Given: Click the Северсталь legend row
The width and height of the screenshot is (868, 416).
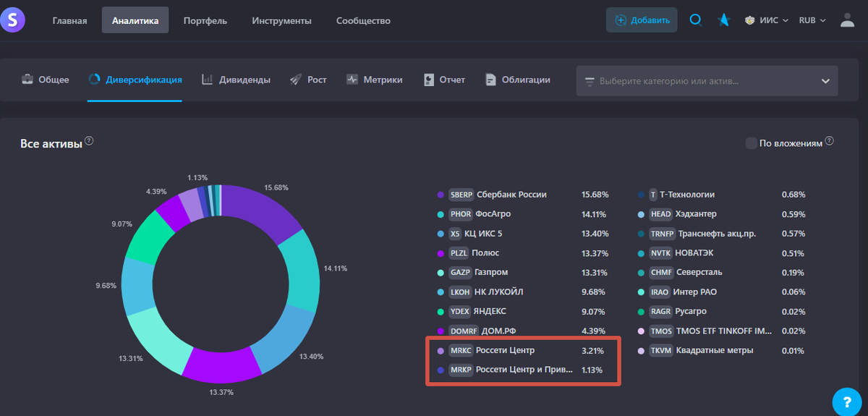Looking at the screenshot, I should (x=723, y=273).
